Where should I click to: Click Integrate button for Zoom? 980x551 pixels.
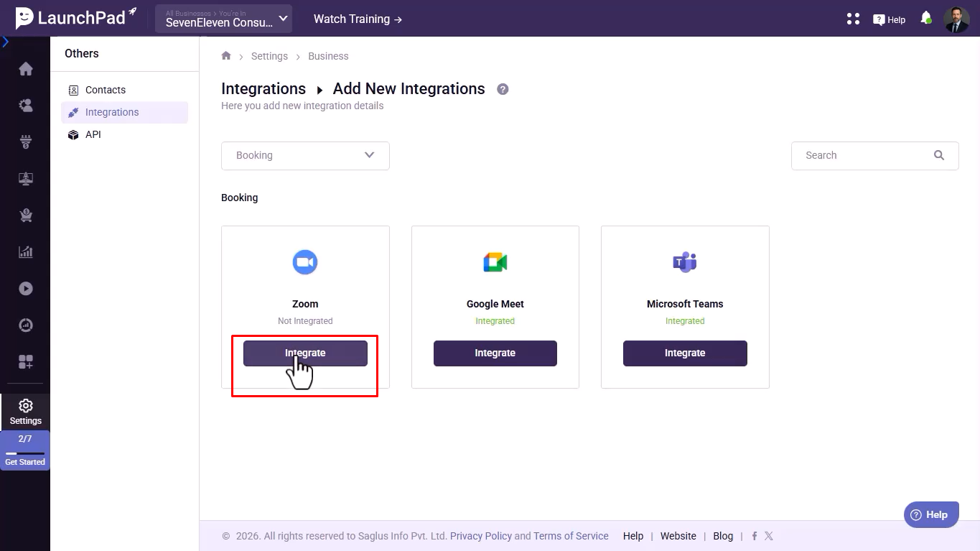(305, 353)
